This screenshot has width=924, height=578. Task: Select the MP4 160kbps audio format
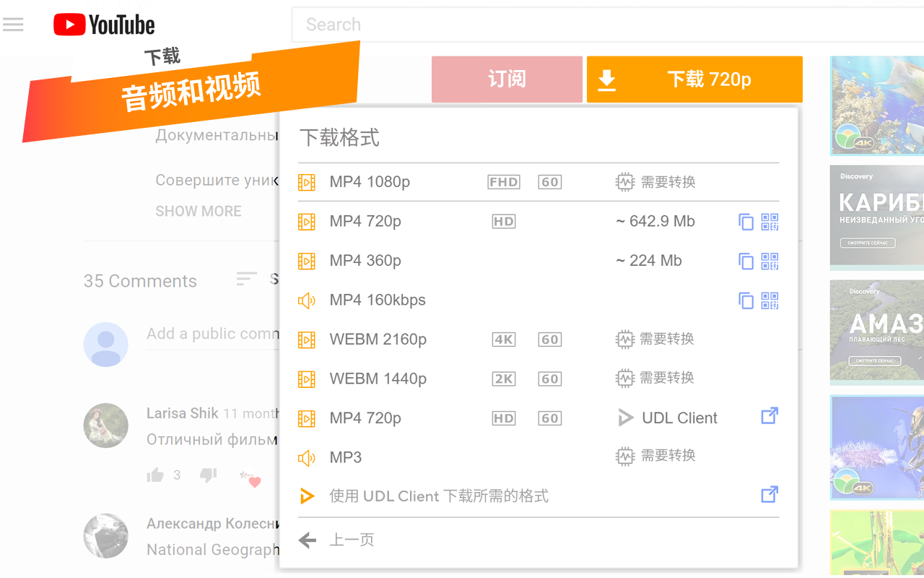[539, 300]
